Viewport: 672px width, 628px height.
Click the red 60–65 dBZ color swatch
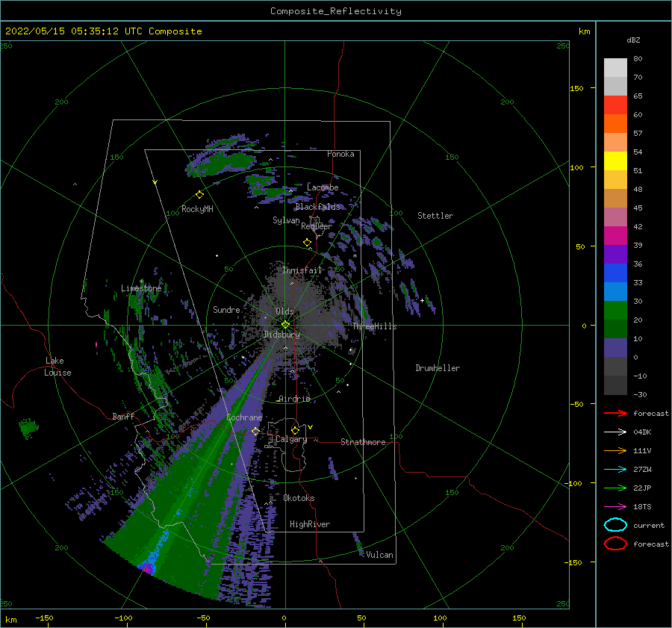click(x=615, y=105)
